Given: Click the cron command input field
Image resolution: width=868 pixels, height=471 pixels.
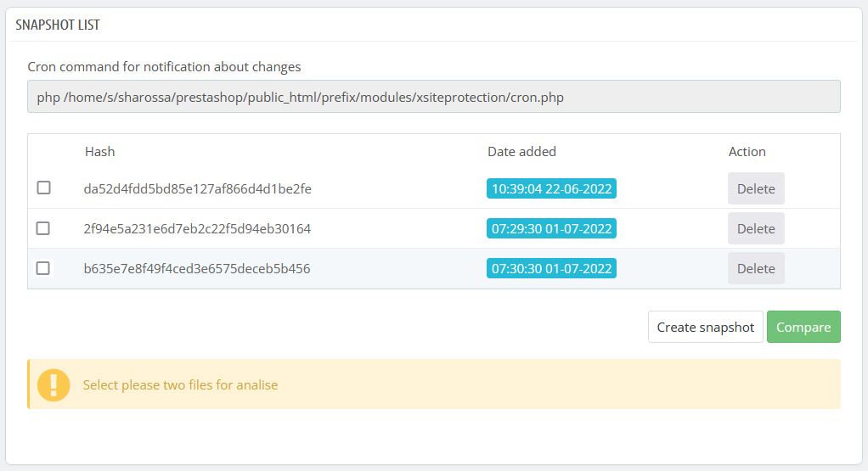Looking at the screenshot, I should [x=433, y=97].
